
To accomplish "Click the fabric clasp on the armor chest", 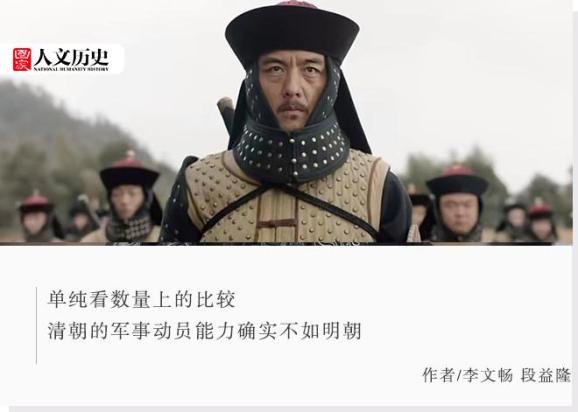I will click(276, 223).
